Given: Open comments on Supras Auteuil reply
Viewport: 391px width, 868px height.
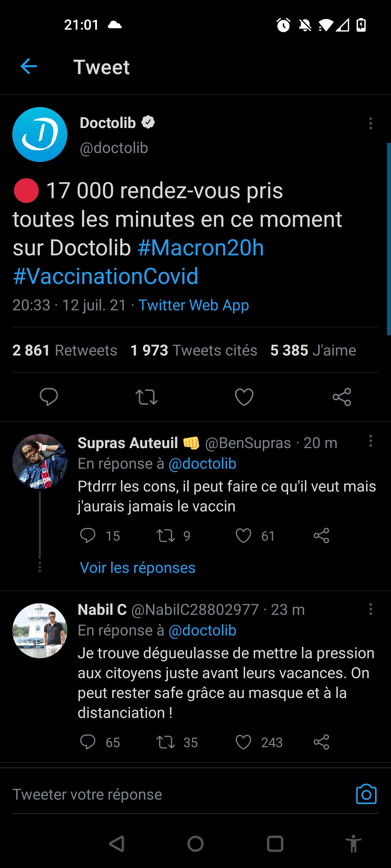Looking at the screenshot, I should point(88,536).
